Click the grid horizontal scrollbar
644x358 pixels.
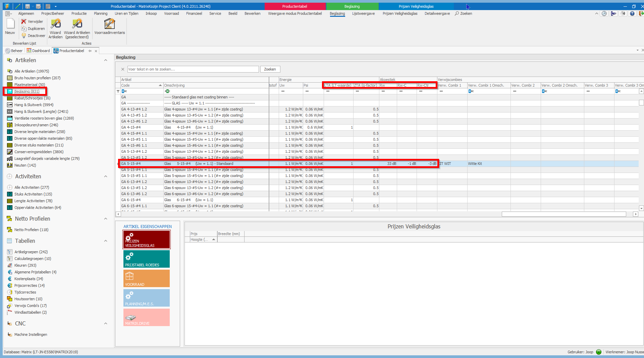[563, 214]
